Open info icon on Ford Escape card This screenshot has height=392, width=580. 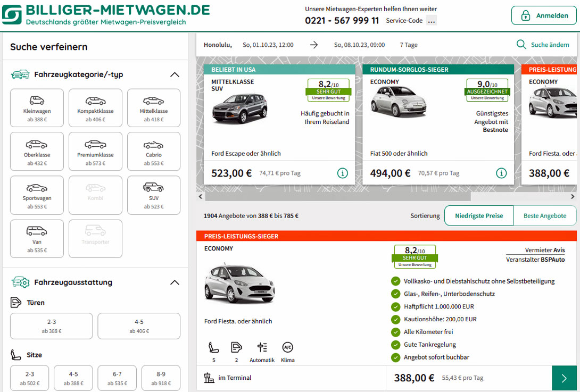pos(343,173)
